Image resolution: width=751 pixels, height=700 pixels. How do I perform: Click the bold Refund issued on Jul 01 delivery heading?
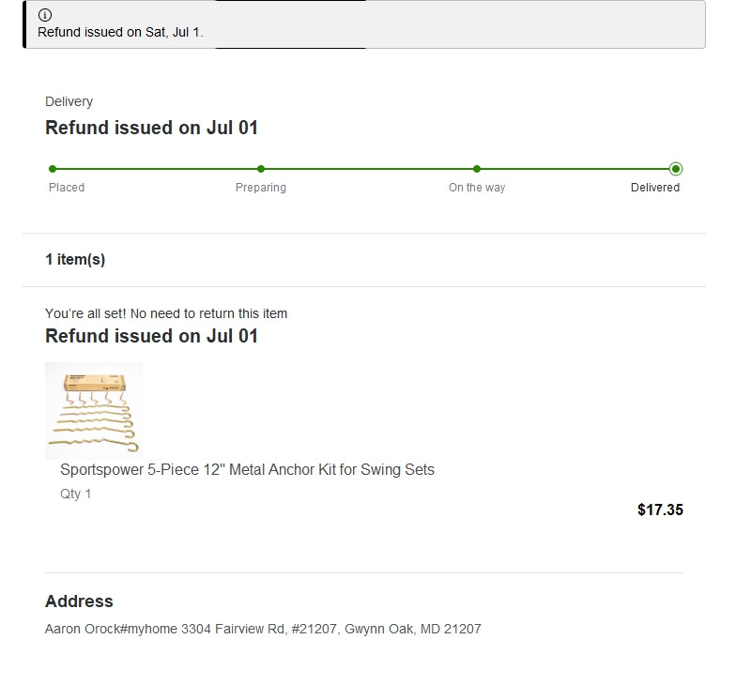click(151, 128)
